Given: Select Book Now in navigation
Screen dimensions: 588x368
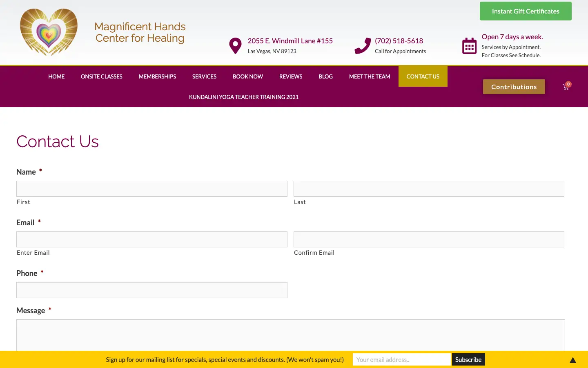Looking at the screenshot, I should point(247,76).
